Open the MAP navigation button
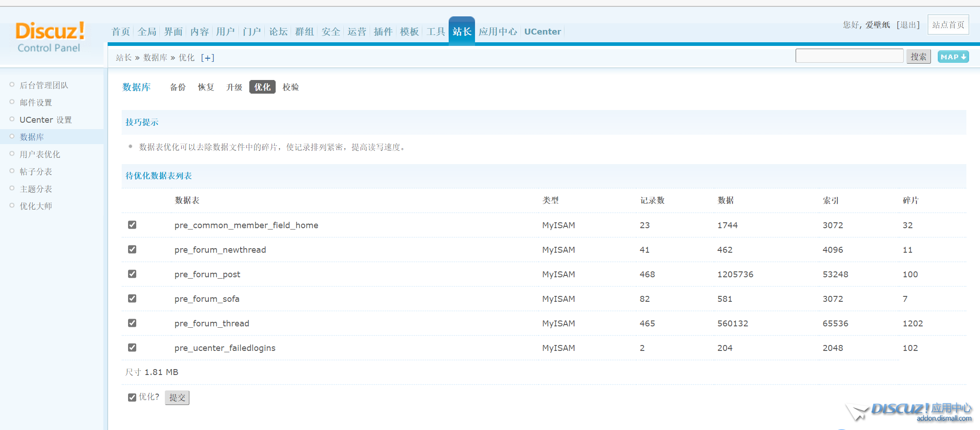980x430 pixels. point(953,57)
